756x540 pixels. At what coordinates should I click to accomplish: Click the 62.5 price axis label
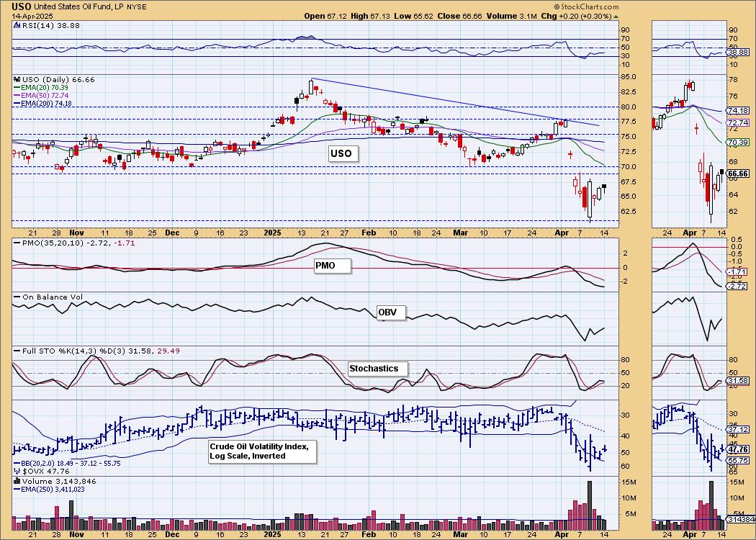629,211
